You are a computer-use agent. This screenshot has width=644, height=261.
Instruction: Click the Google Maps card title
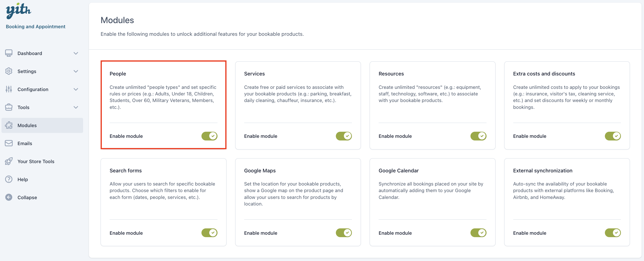[x=260, y=171]
